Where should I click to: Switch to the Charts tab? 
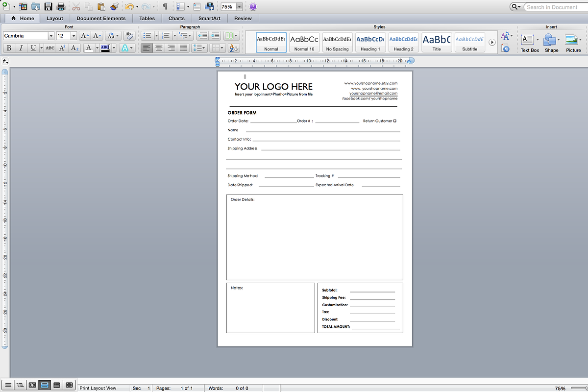[176, 18]
